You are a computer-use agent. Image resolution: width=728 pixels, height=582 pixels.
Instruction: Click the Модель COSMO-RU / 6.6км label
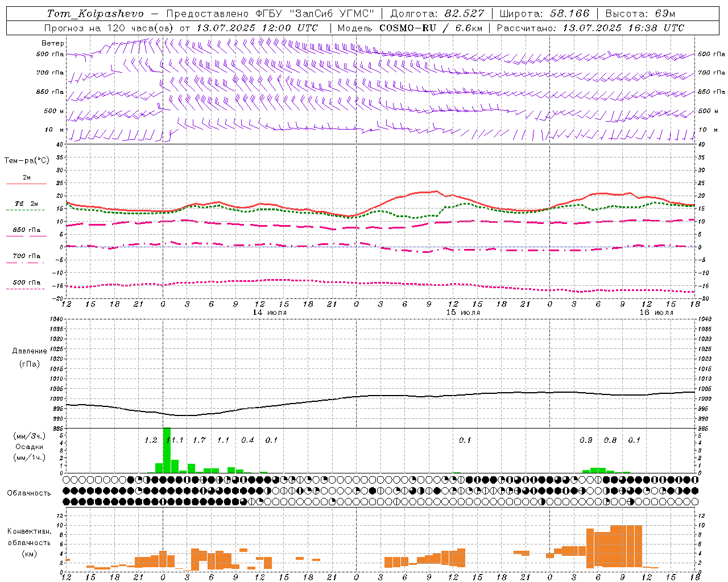point(410,28)
